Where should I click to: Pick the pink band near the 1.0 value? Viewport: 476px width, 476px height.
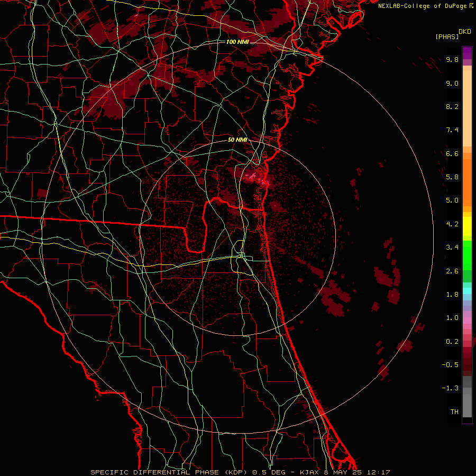coord(467,321)
